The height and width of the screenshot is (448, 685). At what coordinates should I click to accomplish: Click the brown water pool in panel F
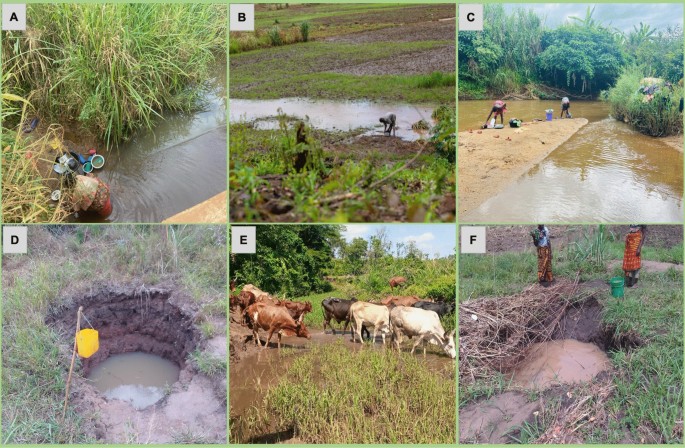(x=561, y=363)
